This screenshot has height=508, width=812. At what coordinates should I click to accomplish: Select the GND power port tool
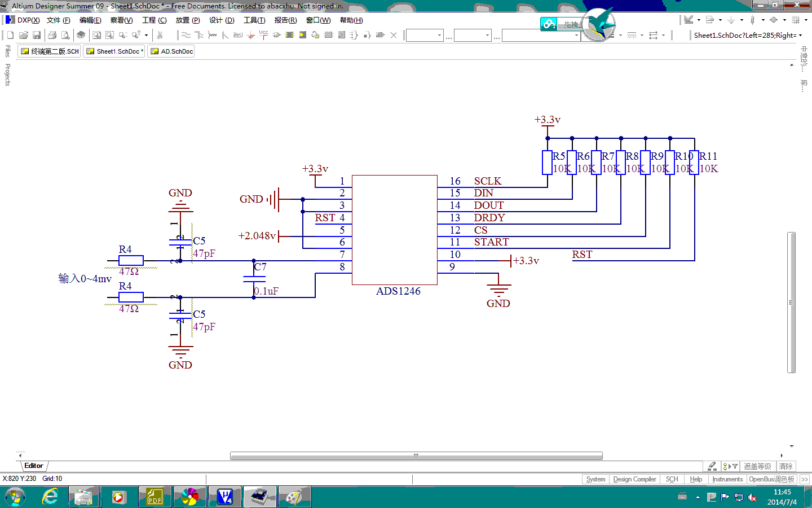coord(251,35)
